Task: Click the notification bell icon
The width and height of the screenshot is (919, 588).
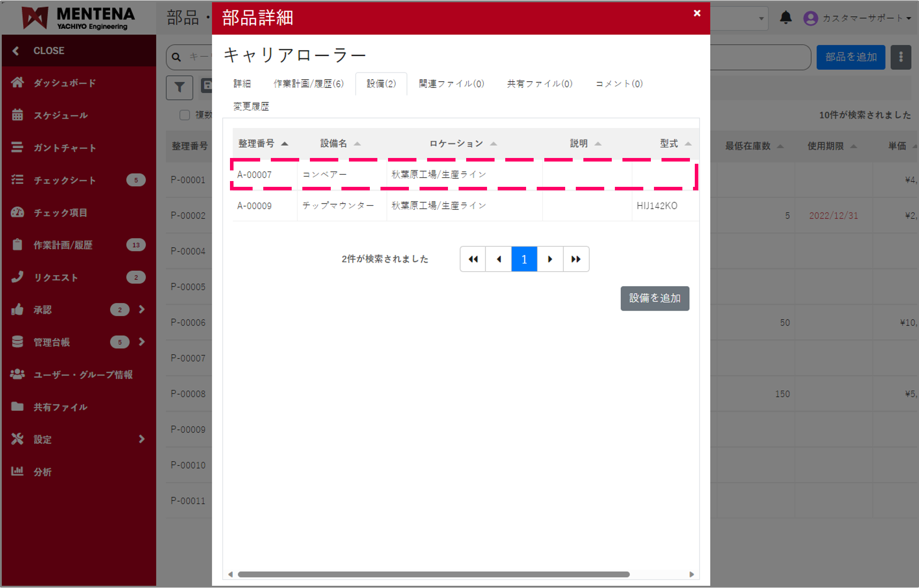Action: (785, 18)
